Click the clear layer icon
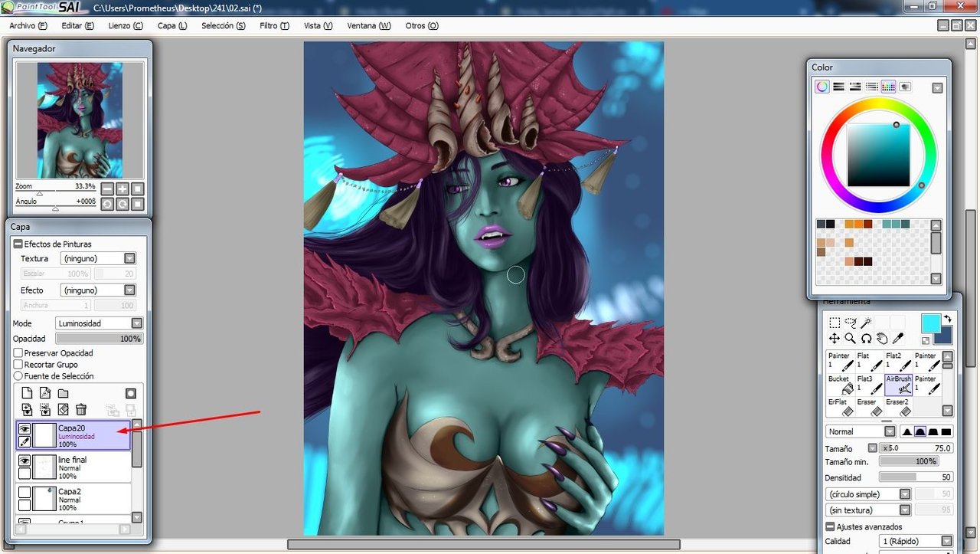The image size is (980, 554). (x=64, y=409)
